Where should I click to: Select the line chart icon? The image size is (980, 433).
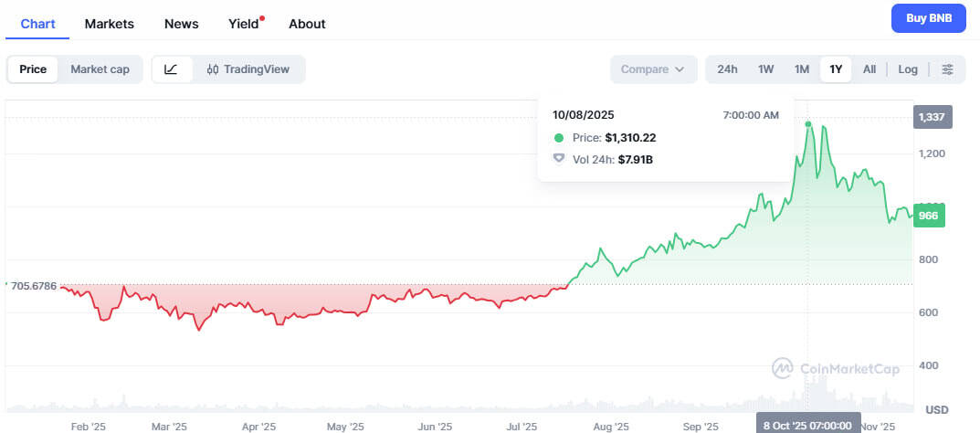(171, 69)
